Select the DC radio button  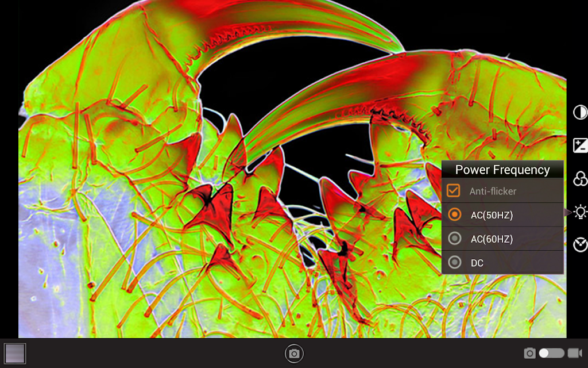pos(454,263)
